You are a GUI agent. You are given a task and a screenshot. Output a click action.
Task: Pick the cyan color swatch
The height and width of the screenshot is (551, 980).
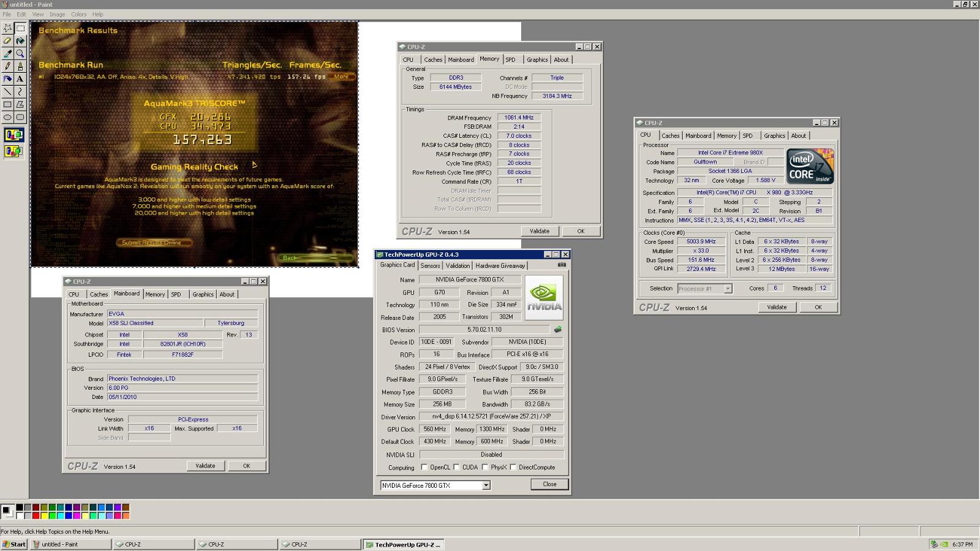tap(60, 515)
